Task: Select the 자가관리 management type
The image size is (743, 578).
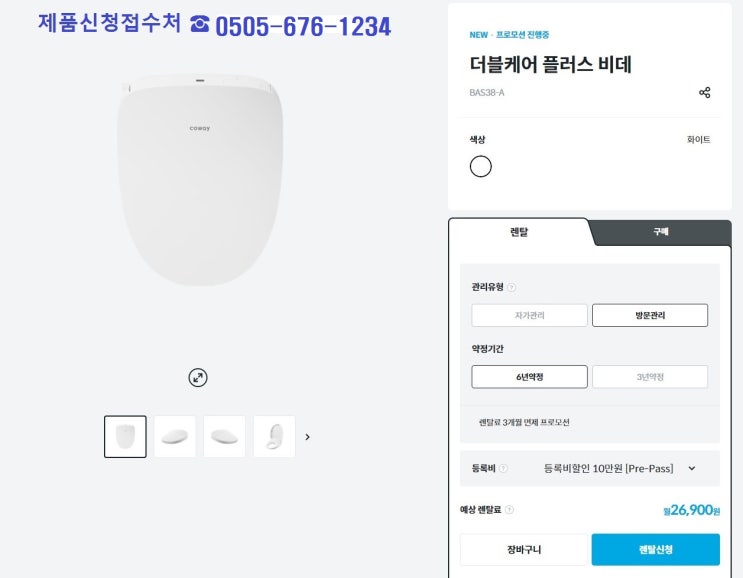Action: pyautogui.click(x=529, y=315)
